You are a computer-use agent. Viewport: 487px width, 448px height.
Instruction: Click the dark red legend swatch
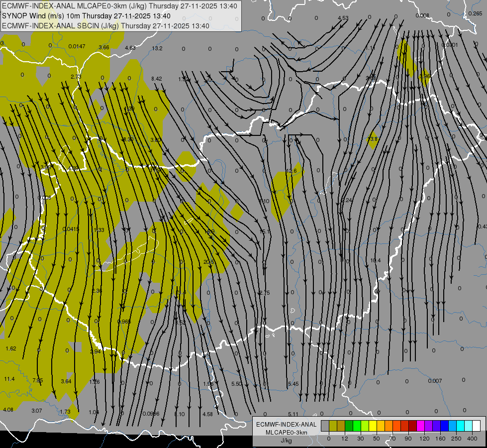pos(412,426)
